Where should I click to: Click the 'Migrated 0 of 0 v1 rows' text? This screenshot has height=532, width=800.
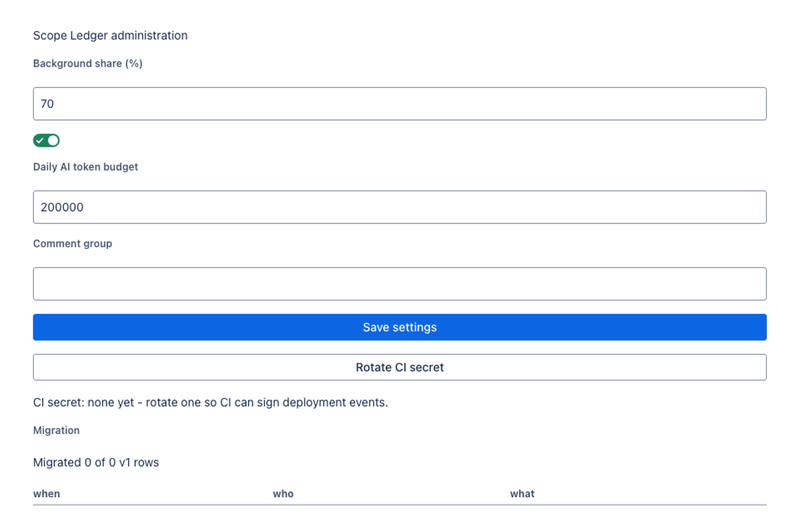[96, 462]
